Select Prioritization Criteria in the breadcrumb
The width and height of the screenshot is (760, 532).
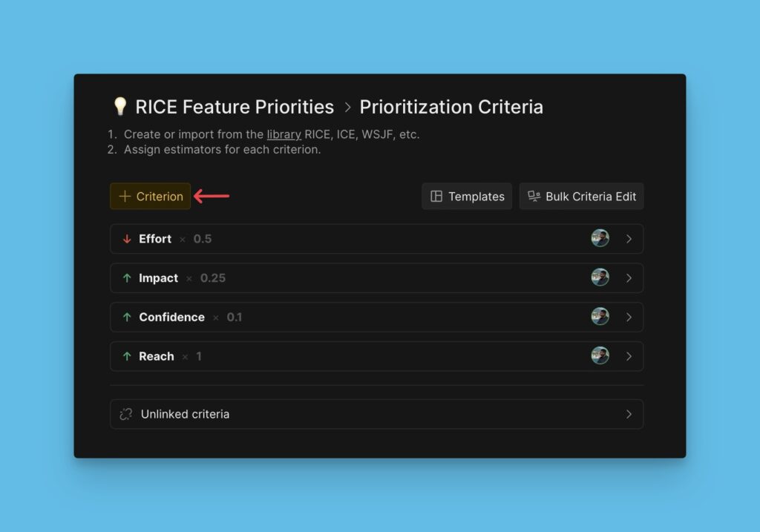pos(451,106)
